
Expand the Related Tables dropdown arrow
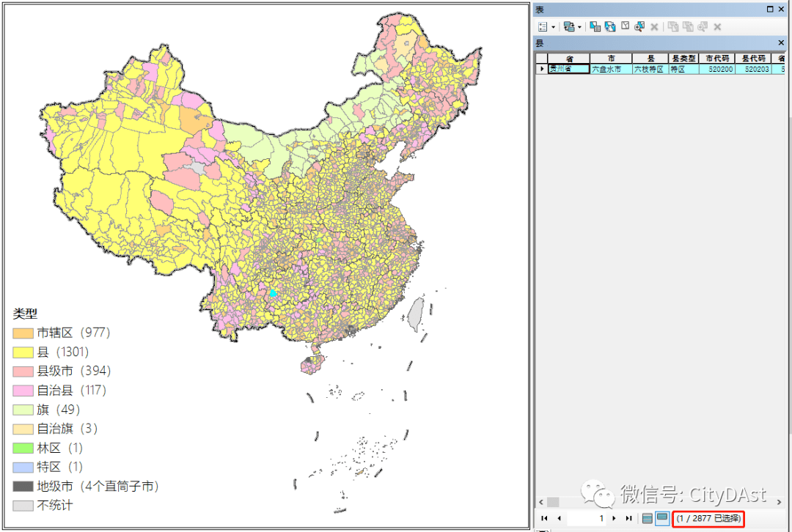pos(579,27)
